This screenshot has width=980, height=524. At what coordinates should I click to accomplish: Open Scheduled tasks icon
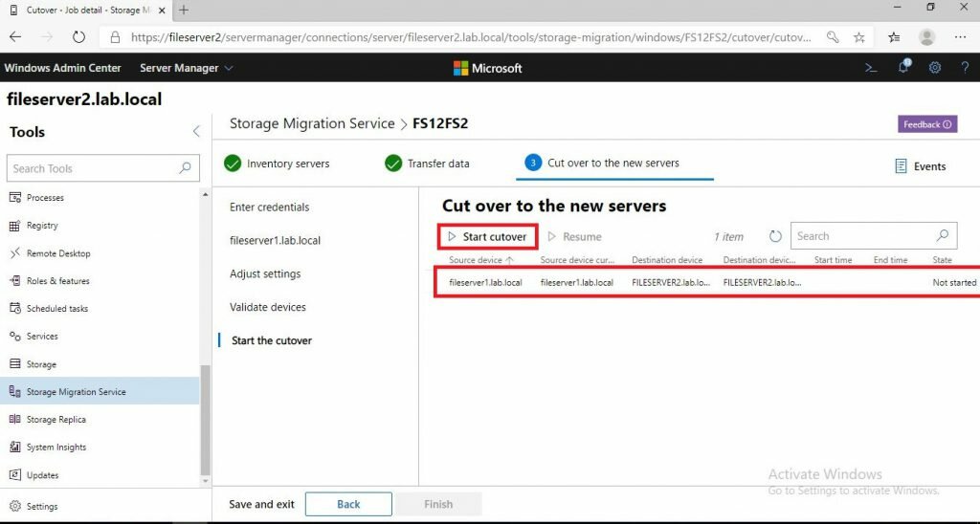(14, 308)
